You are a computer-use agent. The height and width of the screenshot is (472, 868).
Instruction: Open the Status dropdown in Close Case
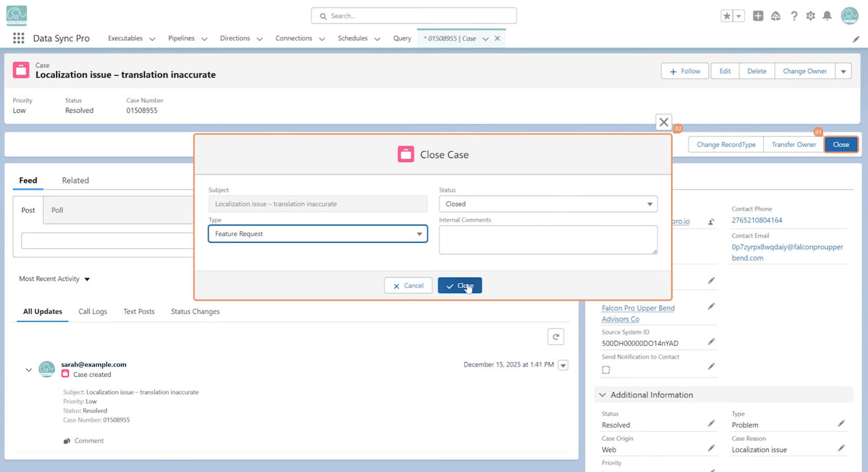point(548,204)
